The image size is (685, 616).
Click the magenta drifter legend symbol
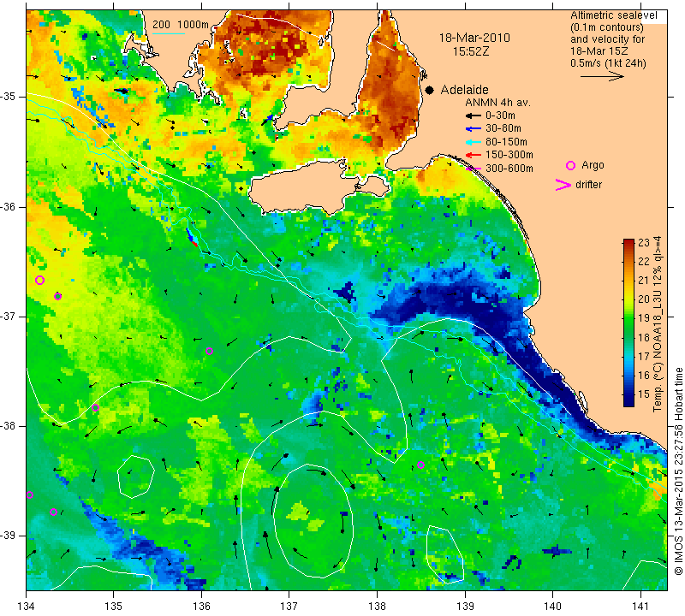pos(563,185)
